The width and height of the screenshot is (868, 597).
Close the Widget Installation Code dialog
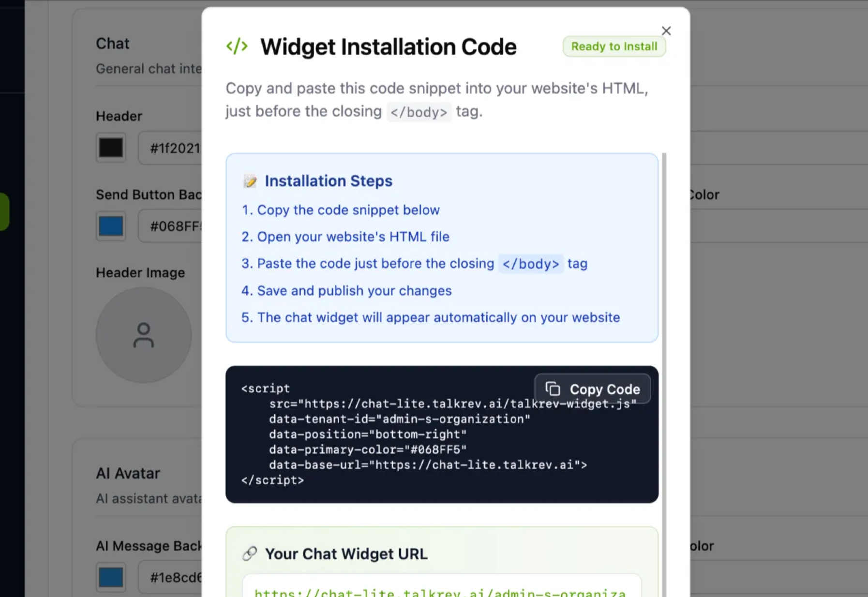666,31
